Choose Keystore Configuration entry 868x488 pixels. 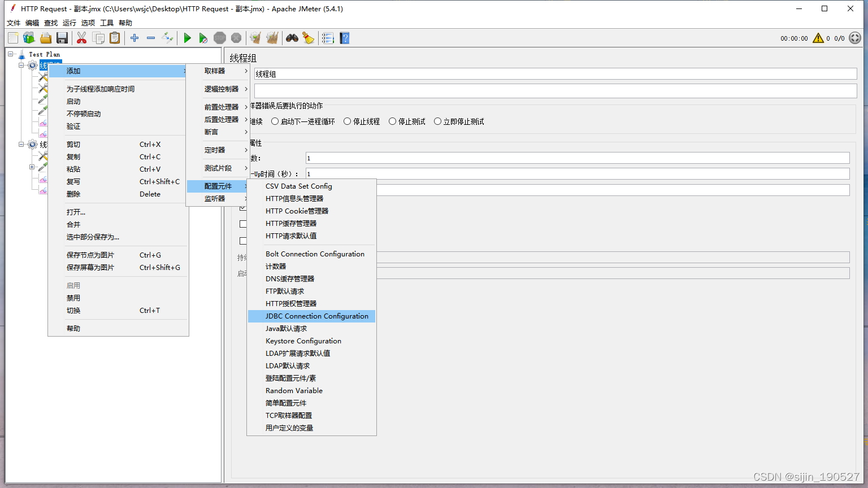[311, 341]
